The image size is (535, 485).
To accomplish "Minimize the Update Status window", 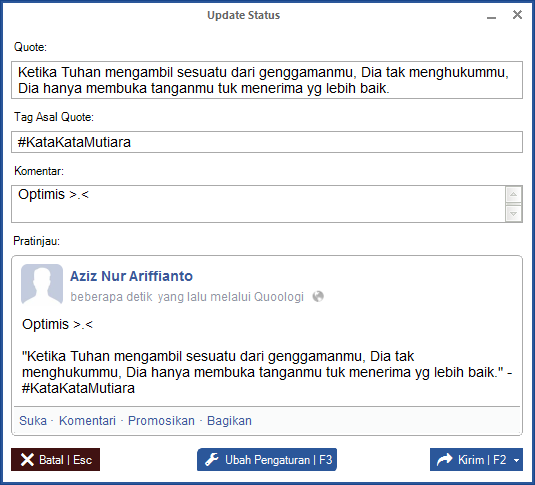I will click(491, 16).
